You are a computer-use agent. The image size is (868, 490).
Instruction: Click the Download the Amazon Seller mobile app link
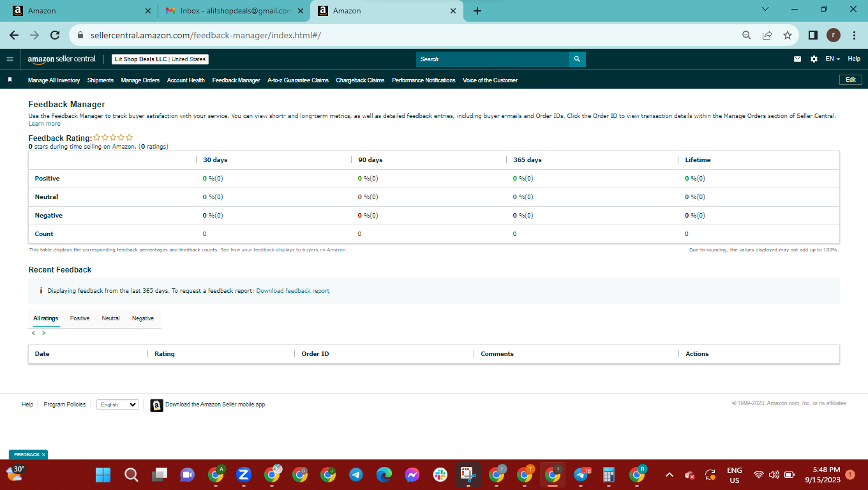(215, 405)
